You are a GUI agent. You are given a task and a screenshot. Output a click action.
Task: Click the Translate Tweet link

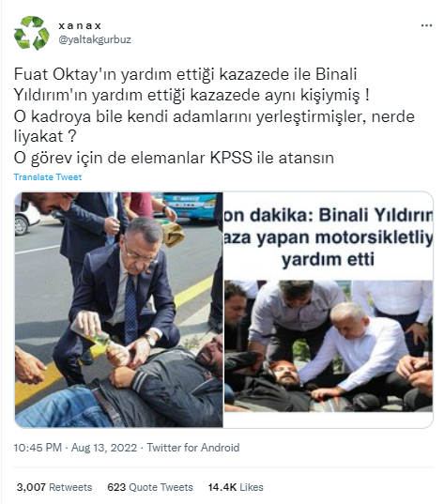[x=48, y=177]
